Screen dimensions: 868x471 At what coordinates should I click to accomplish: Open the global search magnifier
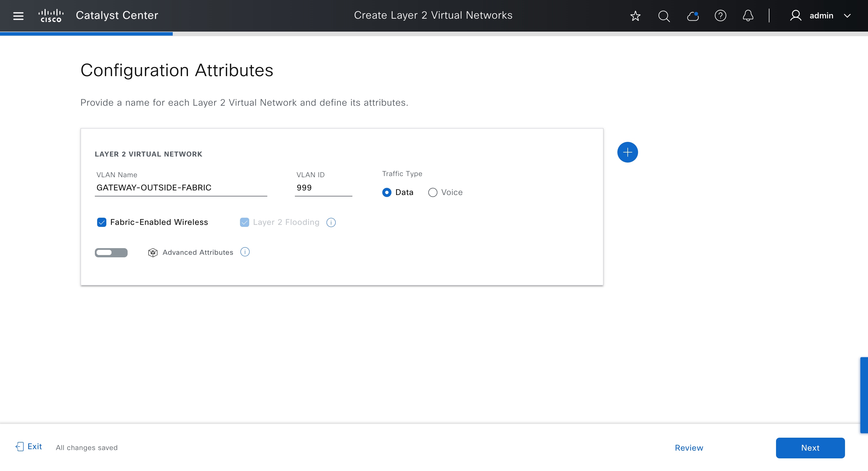[663, 16]
